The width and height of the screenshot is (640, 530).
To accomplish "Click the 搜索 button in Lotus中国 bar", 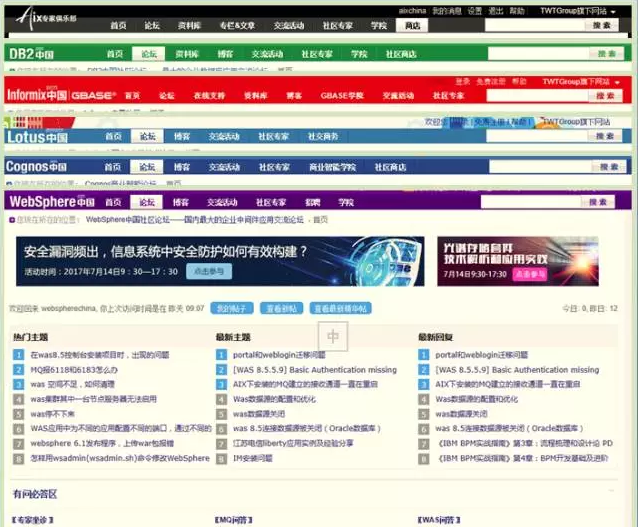I will point(604,136).
